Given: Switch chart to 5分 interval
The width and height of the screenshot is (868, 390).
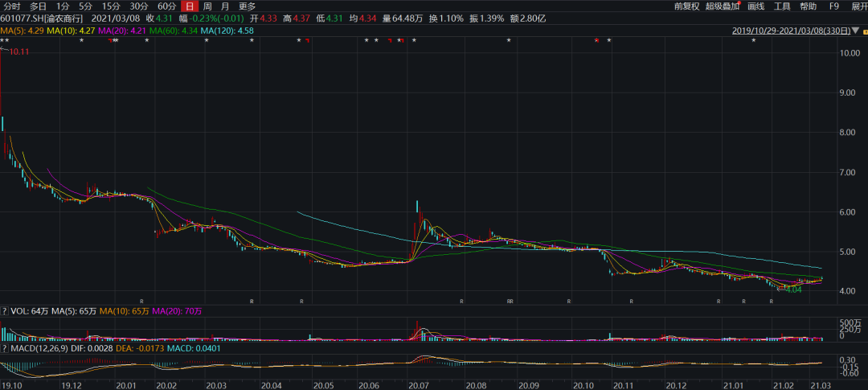Looking at the screenshot, I should [x=85, y=6].
